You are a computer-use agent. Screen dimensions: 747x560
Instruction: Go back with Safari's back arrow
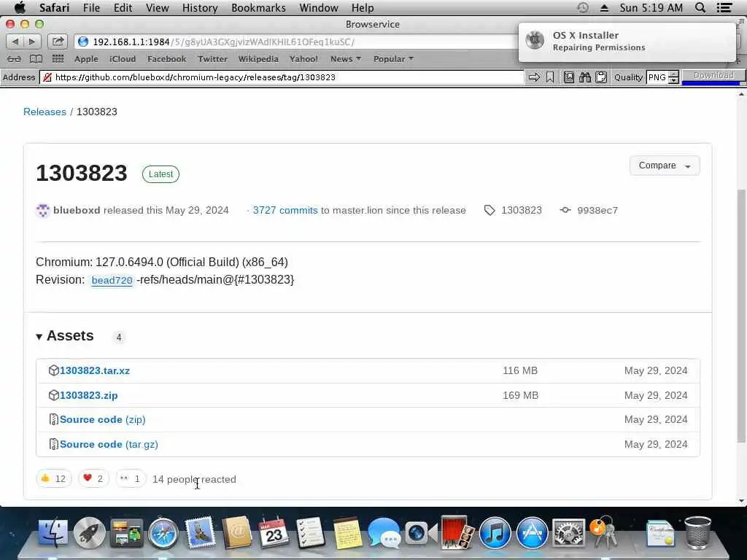coord(15,42)
